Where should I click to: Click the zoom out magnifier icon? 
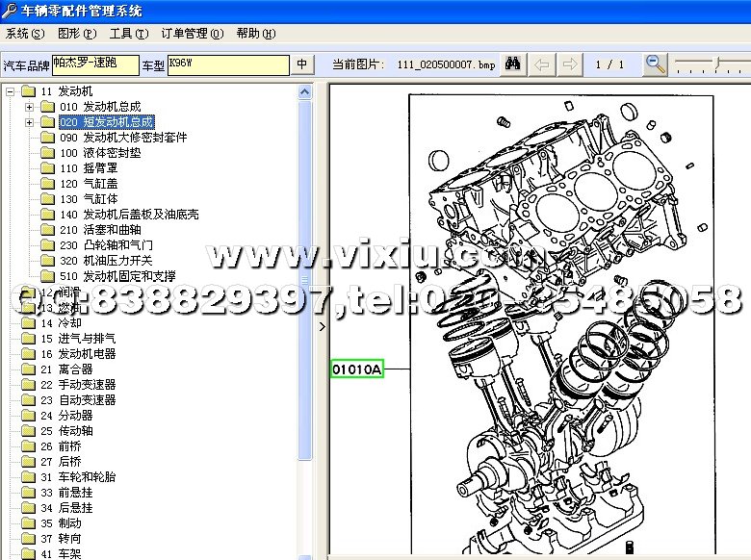(x=656, y=64)
